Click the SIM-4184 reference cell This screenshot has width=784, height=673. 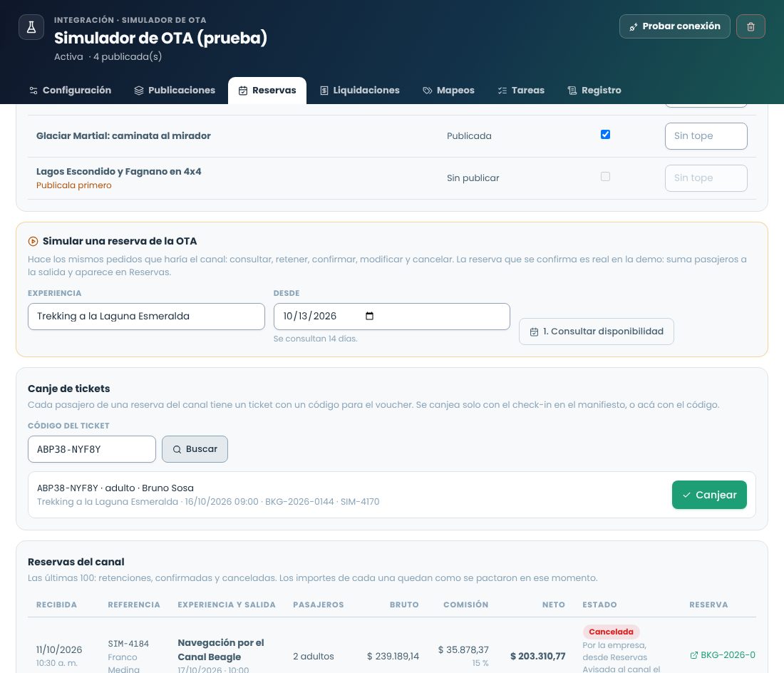pyautogui.click(x=128, y=644)
